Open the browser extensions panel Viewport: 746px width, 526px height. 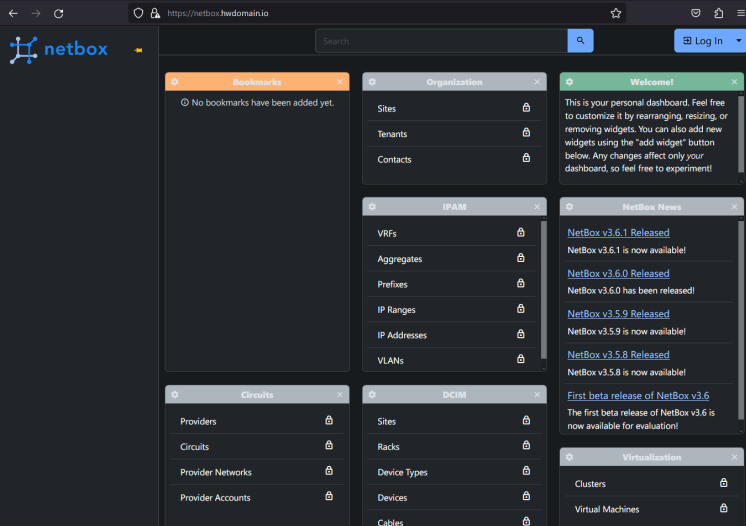(718, 13)
